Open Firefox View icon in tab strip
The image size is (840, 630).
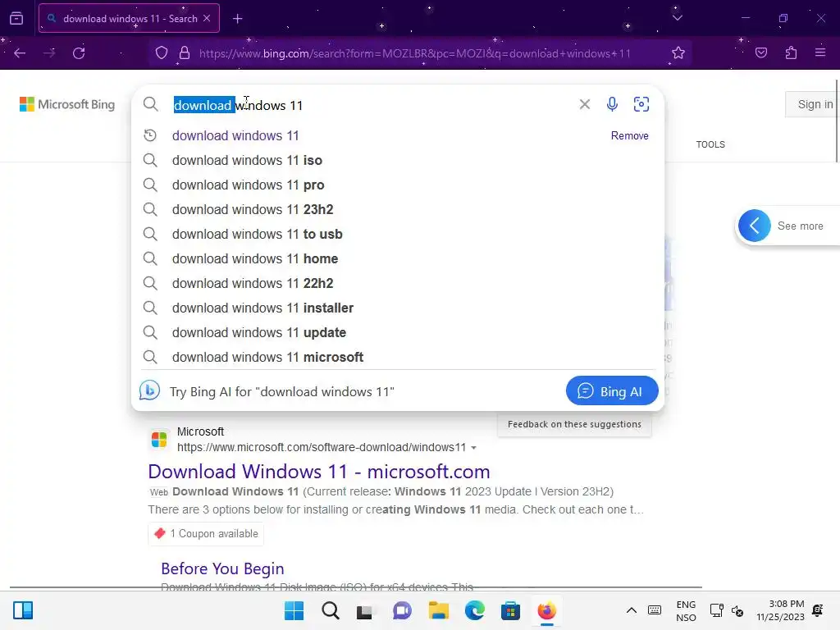click(x=16, y=18)
